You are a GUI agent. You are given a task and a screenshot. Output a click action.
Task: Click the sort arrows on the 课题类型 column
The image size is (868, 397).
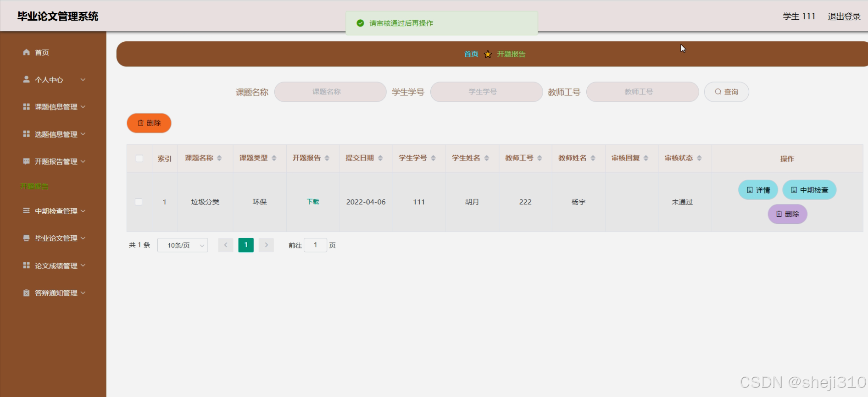274,158
